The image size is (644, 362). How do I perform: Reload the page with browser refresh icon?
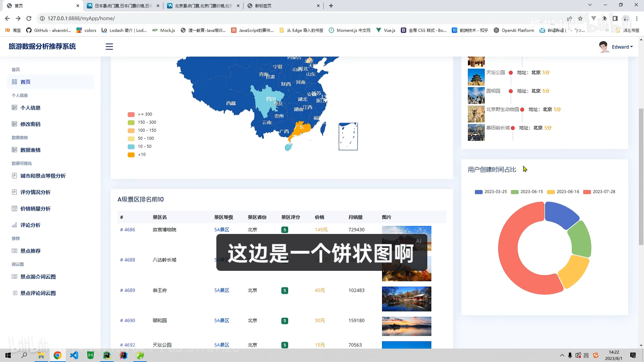pos(29,18)
